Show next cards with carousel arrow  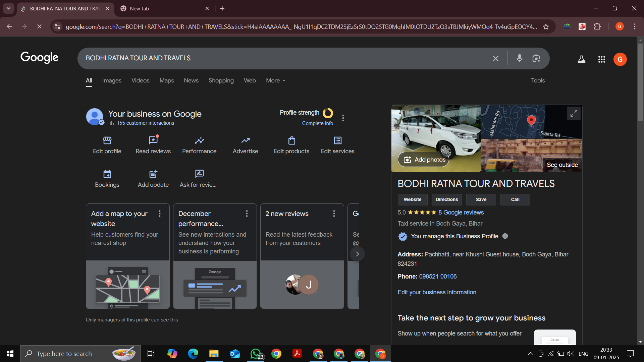[357, 254]
